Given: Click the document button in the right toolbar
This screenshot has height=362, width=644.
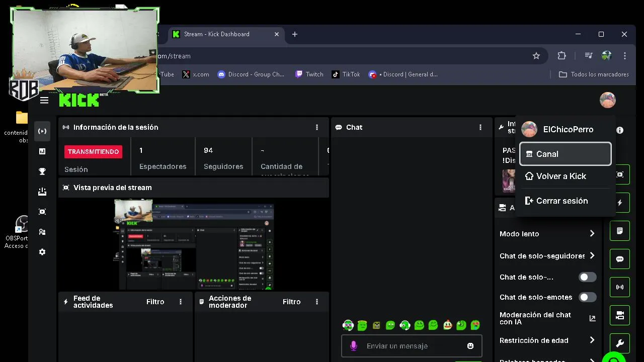Looking at the screenshot, I should (620, 231).
